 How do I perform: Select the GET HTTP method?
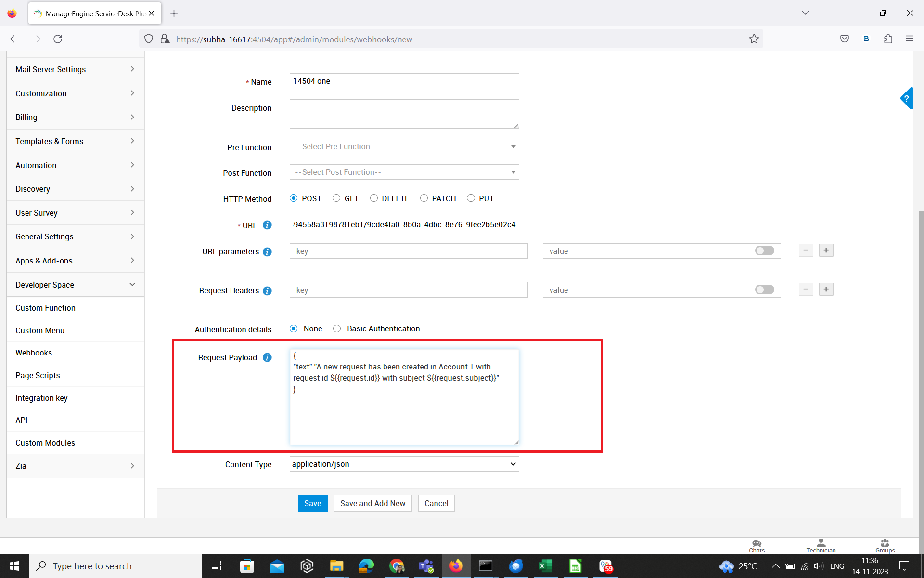click(336, 198)
